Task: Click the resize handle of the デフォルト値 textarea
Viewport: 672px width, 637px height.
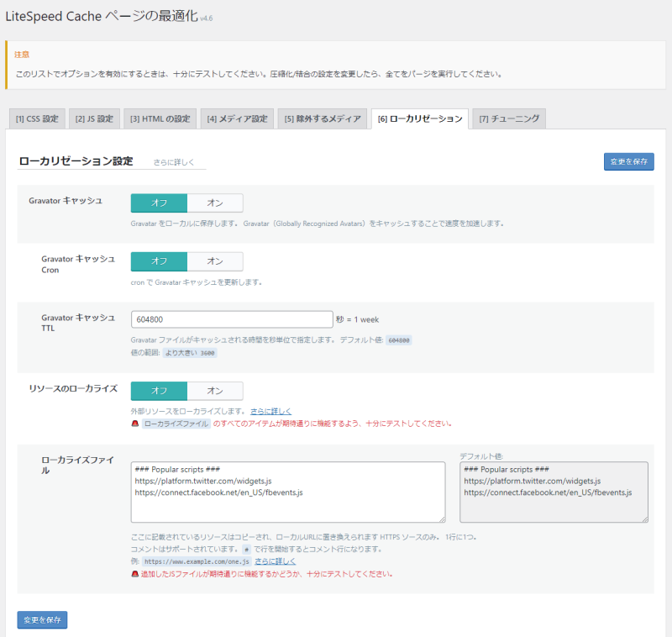Action: point(643,519)
